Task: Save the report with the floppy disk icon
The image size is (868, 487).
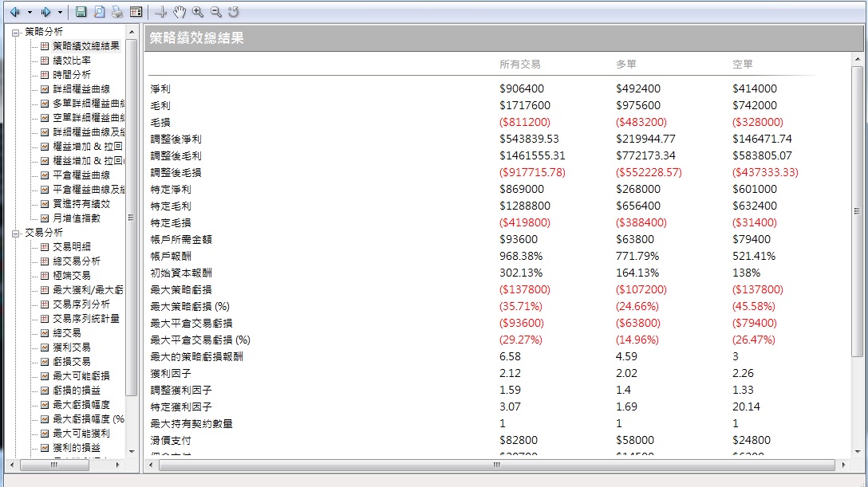Action: coord(81,12)
